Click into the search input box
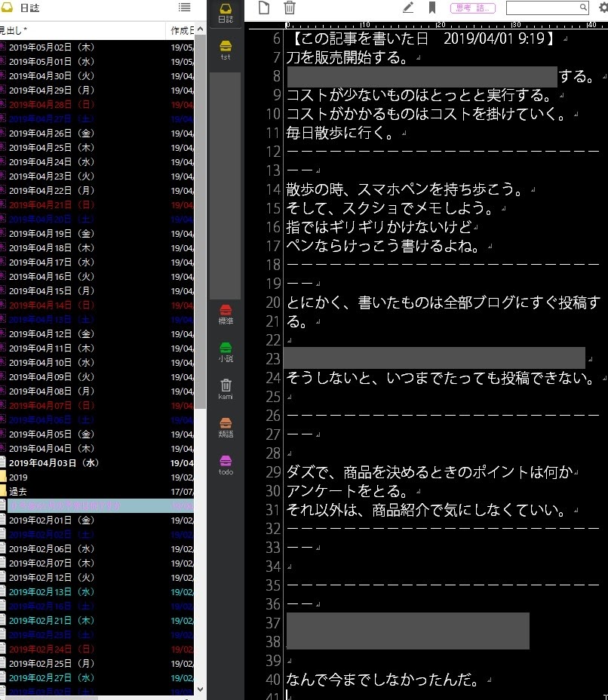 [x=542, y=8]
